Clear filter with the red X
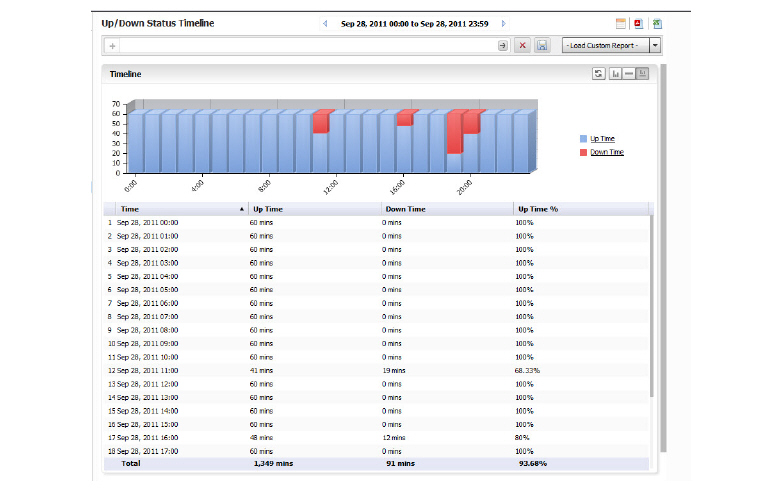This screenshot has height=489, width=765. pos(523,45)
